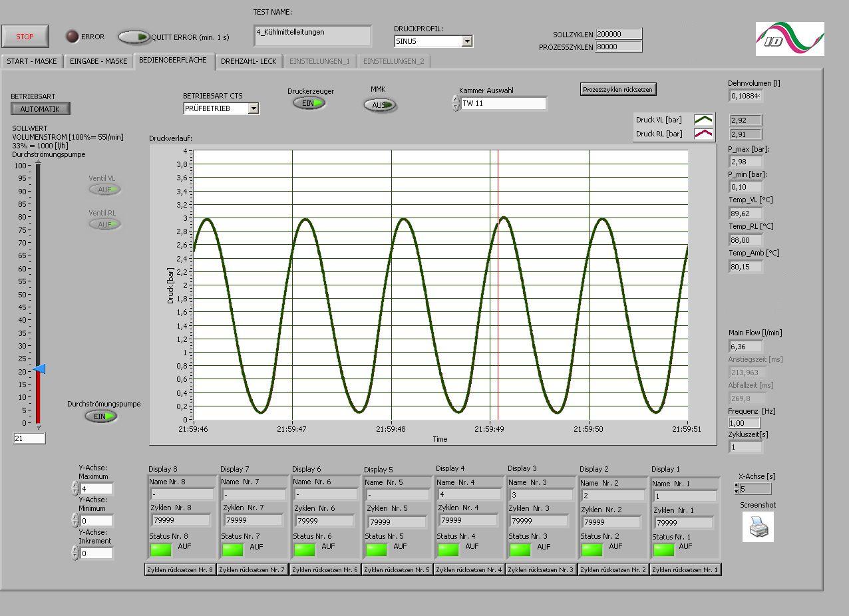Click Zyklen rücksetzen Nr. 1 button
The width and height of the screenshot is (849, 616).
click(685, 569)
